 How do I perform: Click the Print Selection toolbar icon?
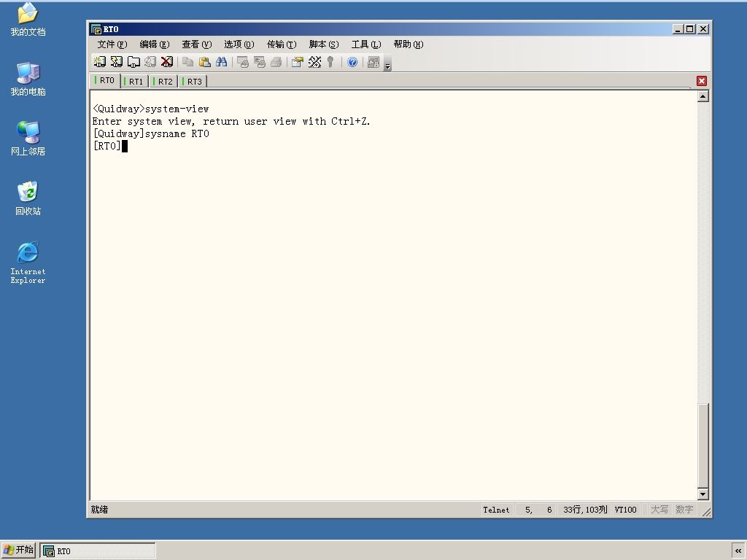click(260, 62)
